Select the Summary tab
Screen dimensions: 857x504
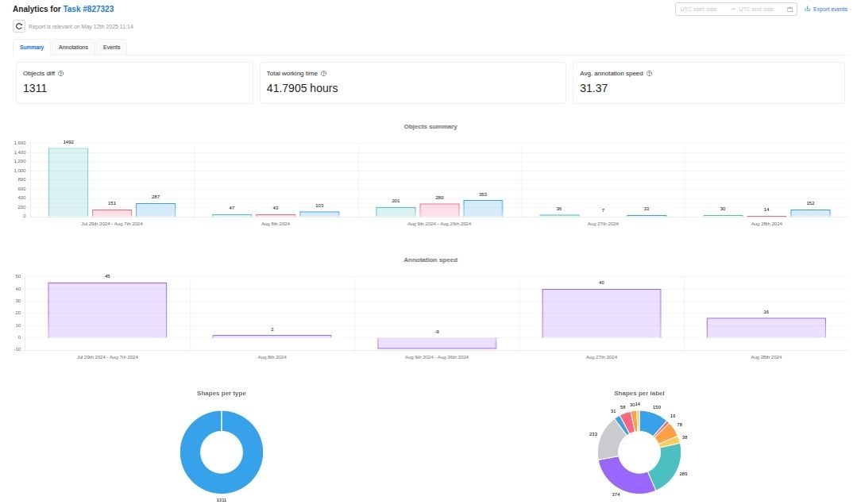coord(32,48)
